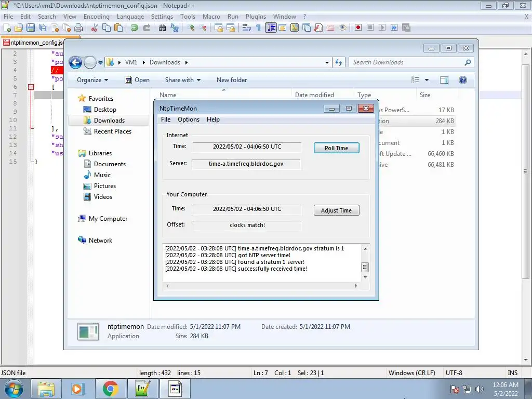Click the Close All icon in Notepad++ toolbar
This screenshot has height=399, width=532.
pyautogui.click(x=66, y=28)
